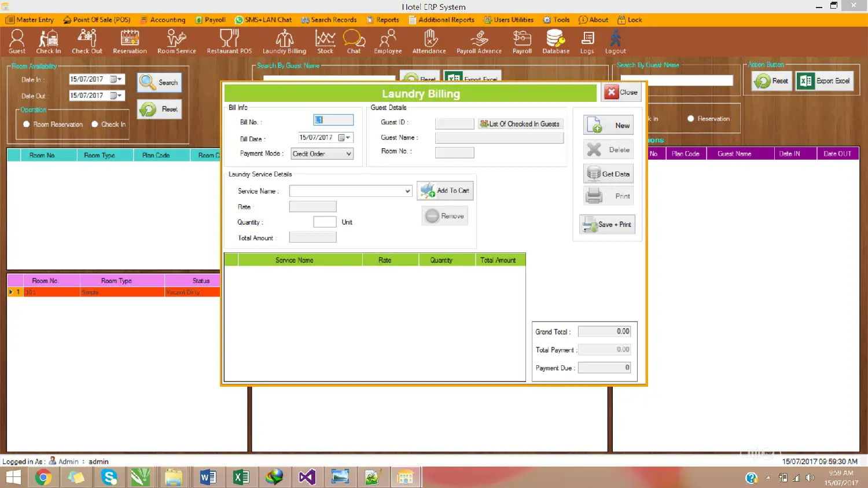The width and height of the screenshot is (868, 488).
Task: Click the Delete button in Laundry Billing
Action: 608,149
